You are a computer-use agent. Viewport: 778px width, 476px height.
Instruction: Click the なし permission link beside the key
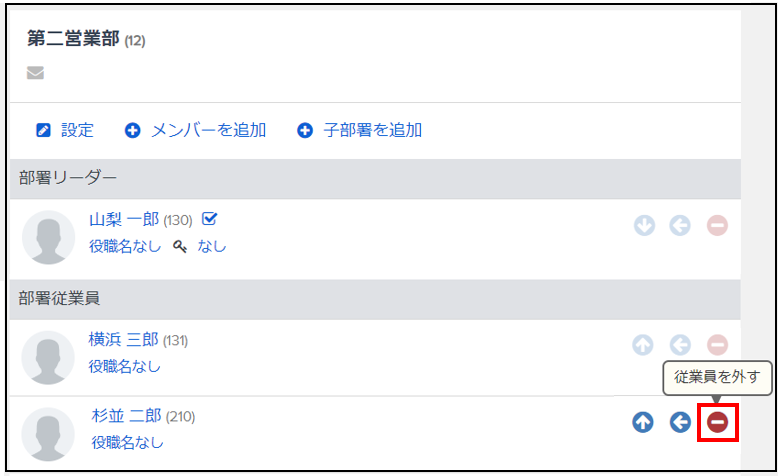pyautogui.click(x=212, y=246)
